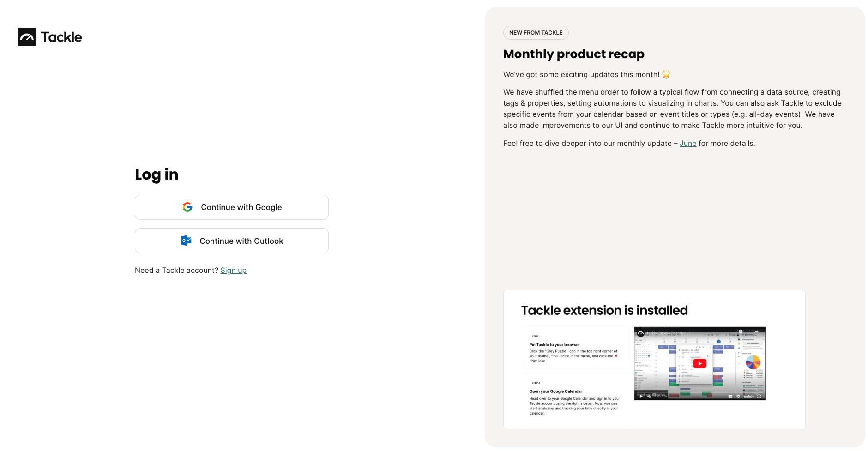This screenshot has height=451, width=868.
Task: Click the Sign up link
Action: point(233,270)
